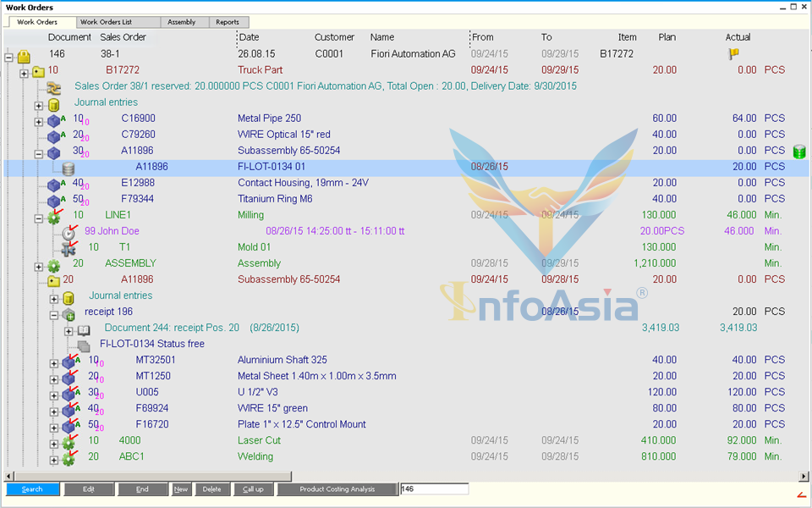The width and height of the screenshot is (812, 508).
Task: Click the horizontal scrollbar thumb
Action: (153, 476)
